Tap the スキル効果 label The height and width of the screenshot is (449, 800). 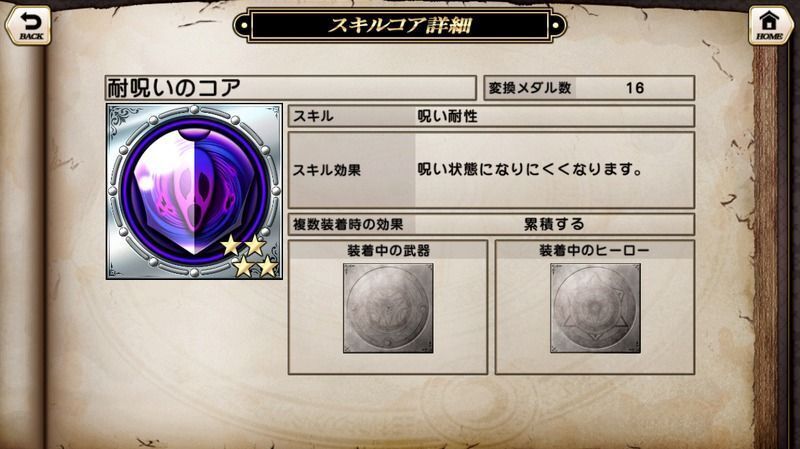[x=327, y=170]
